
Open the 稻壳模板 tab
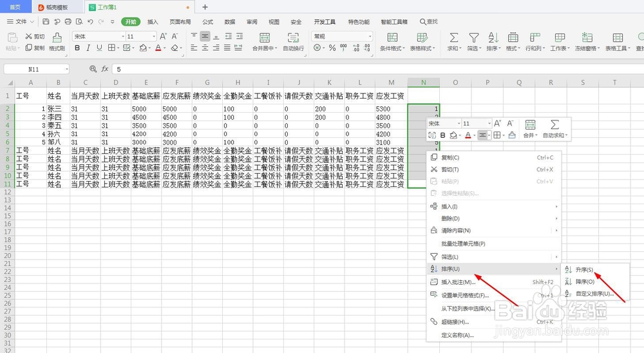point(57,7)
